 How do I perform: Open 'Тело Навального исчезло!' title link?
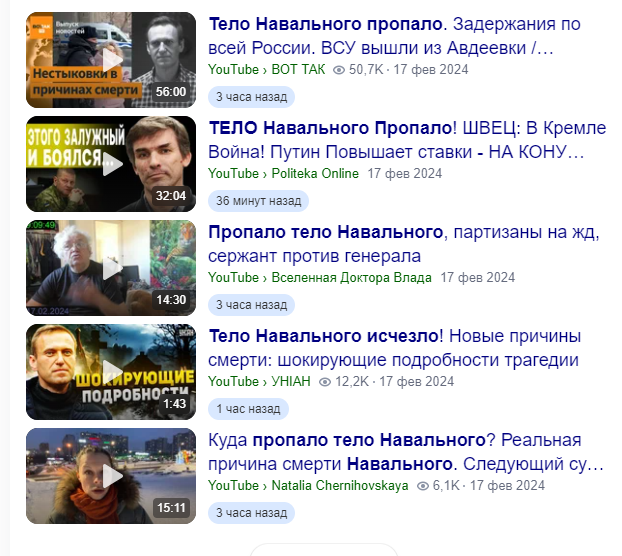click(x=394, y=347)
